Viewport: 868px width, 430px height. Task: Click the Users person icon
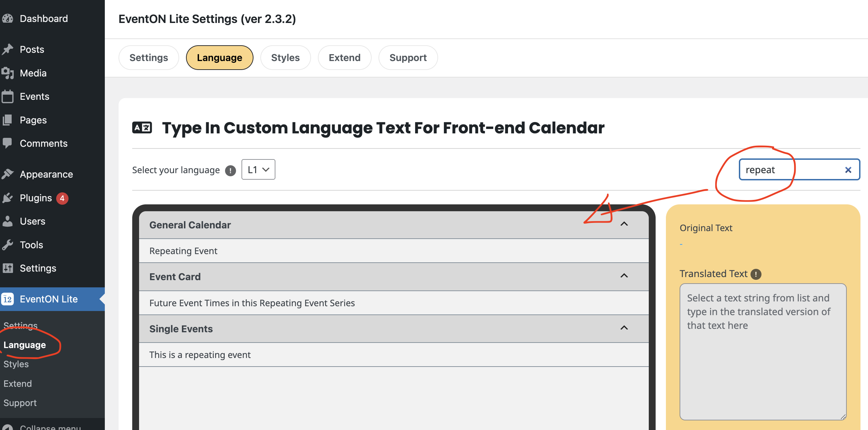(x=8, y=221)
